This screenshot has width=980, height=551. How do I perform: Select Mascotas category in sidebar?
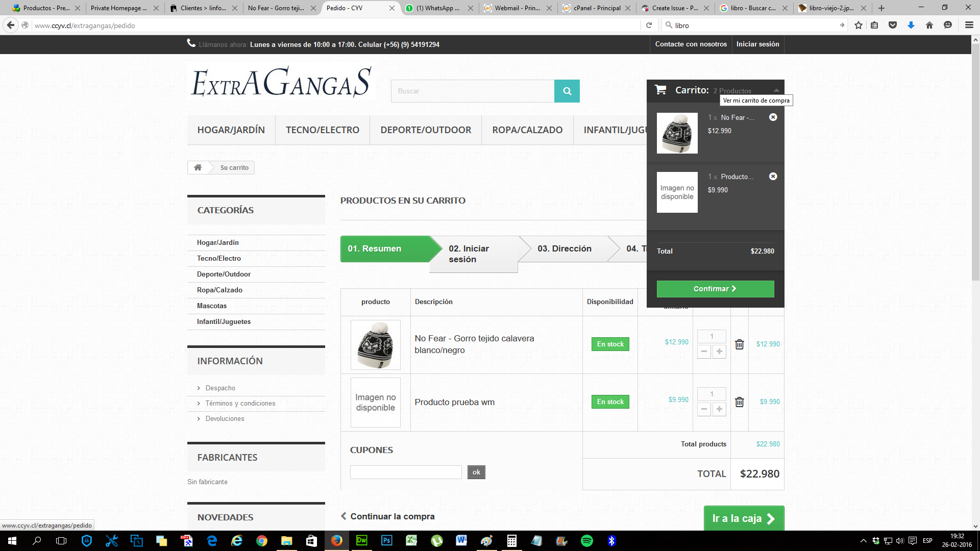point(212,306)
